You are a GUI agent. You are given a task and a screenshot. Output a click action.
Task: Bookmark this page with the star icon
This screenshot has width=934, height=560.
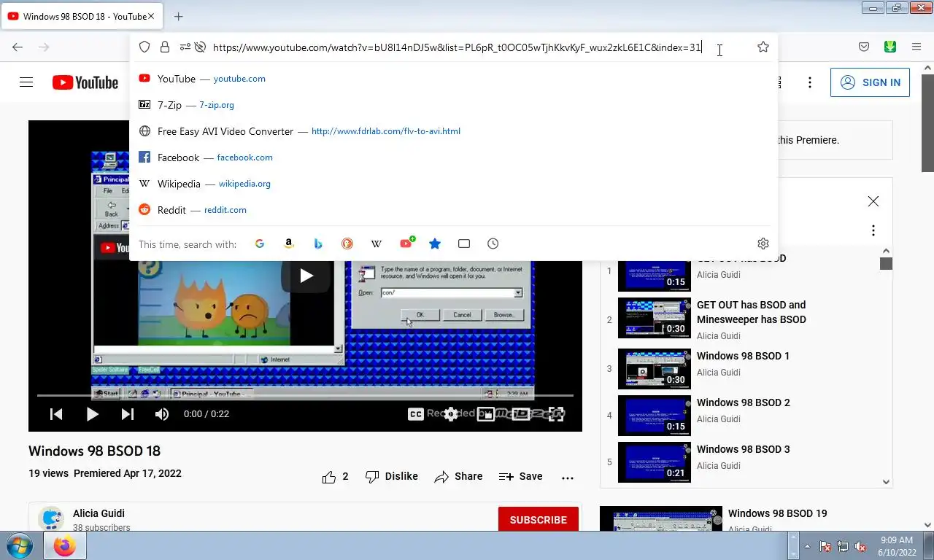tap(763, 47)
